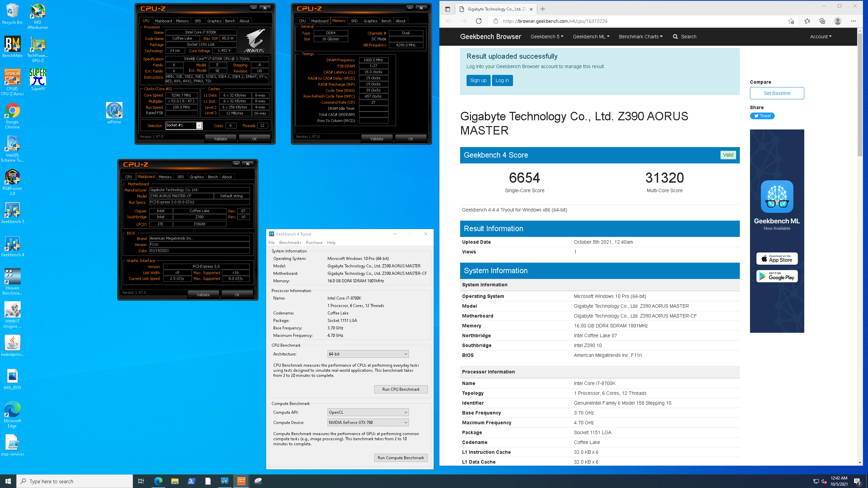The image size is (868, 488).
Task: Click the Tweet share button
Action: pos(762,116)
